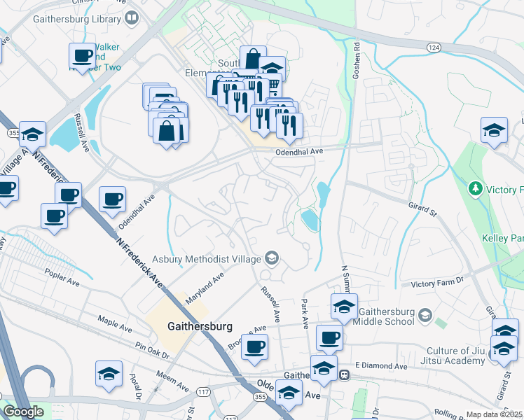
Task: Click the Poplar Ave street label
Action: tap(62, 277)
